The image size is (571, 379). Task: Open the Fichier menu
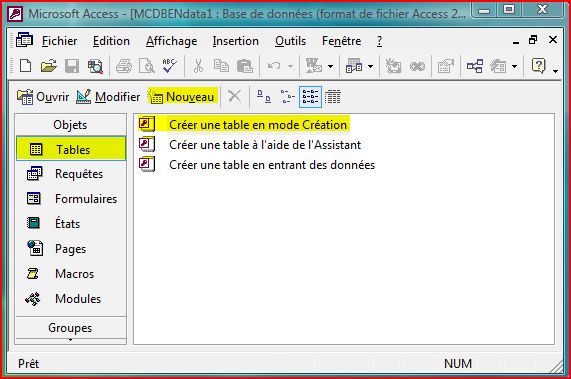(x=59, y=41)
